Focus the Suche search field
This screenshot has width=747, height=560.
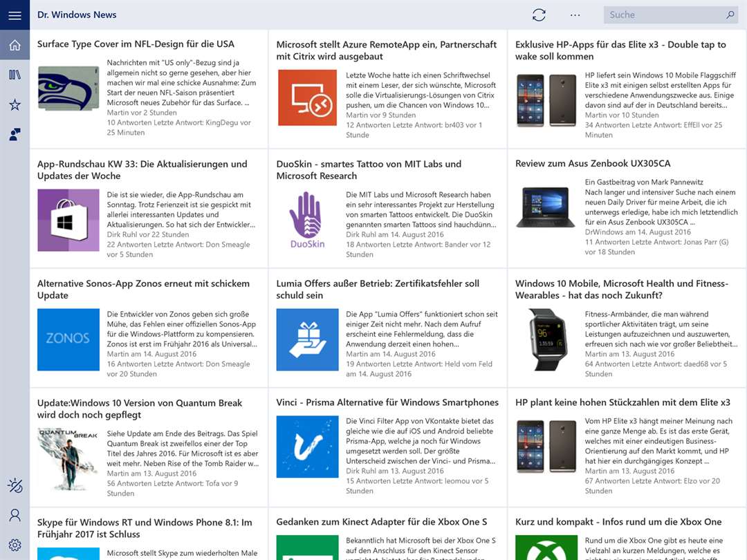(x=671, y=15)
